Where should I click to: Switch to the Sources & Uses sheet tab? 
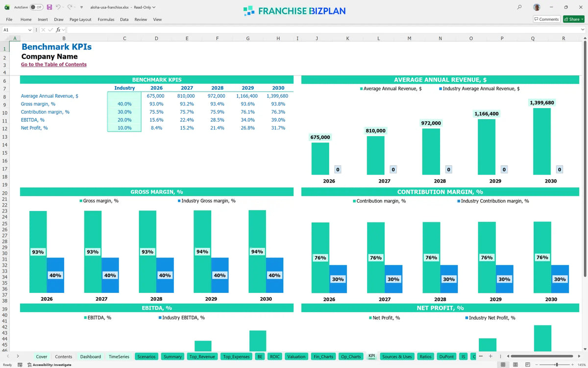pos(397,357)
